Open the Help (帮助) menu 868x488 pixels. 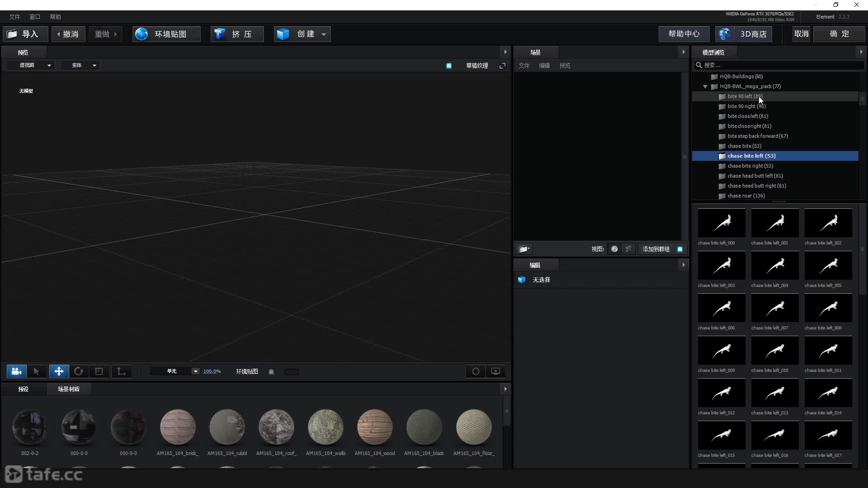[55, 17]
